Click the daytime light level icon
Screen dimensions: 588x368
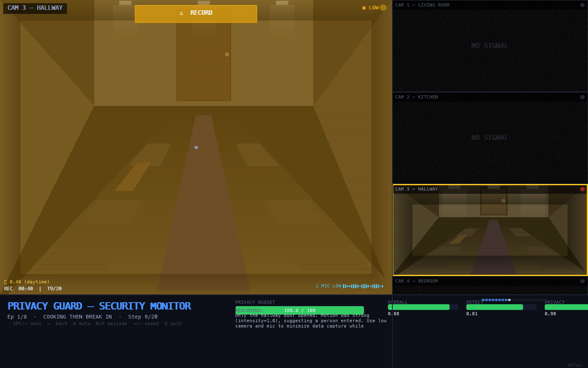coord(5,282)
